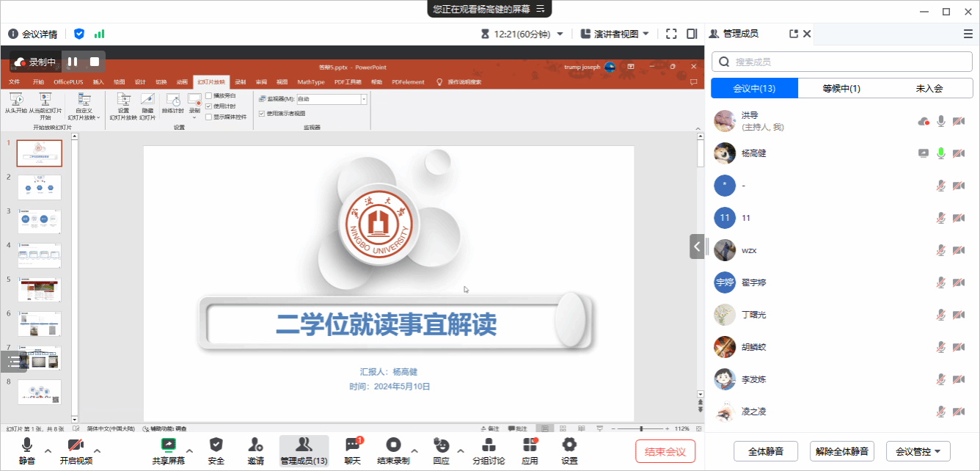The image size is (980, 471).
Task: Expand the 演讲者视图 view dropdown
Action: click(646, 34)
